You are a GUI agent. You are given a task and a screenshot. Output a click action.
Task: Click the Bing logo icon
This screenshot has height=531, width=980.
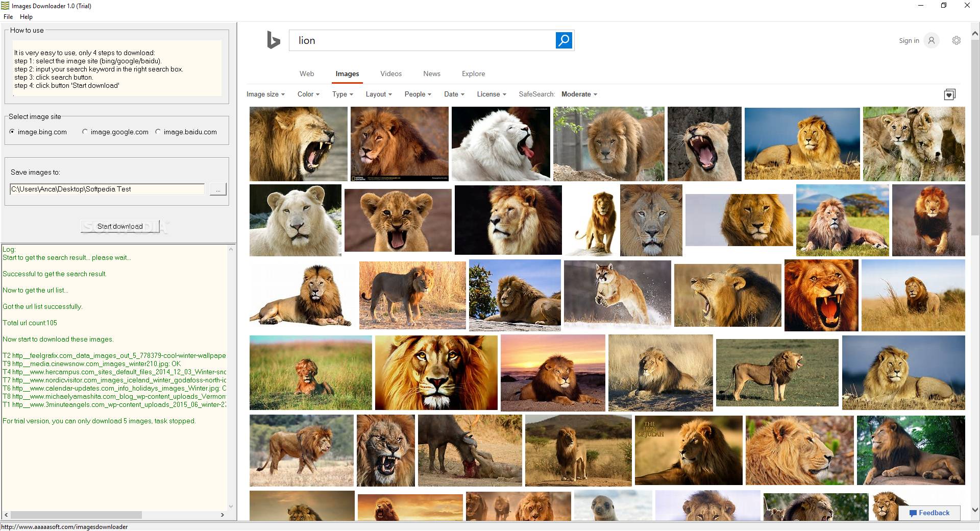(x=274, y=40)
